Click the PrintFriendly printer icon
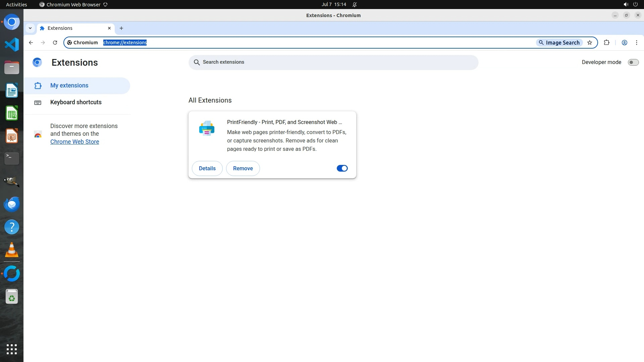This screenshot has height=362, width=644. (207, 128)
